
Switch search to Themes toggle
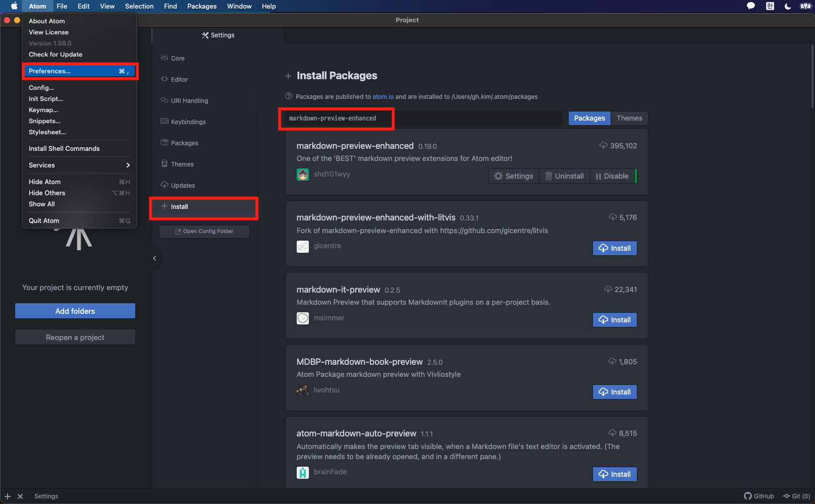click(x=629, y=118)
